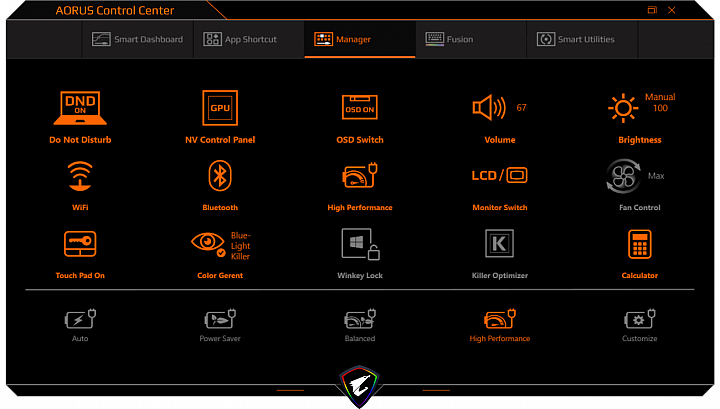720x409 pixels.
Task: Click the Brightness sun icon
Action: pyautogui.click(x=623, y=108)
